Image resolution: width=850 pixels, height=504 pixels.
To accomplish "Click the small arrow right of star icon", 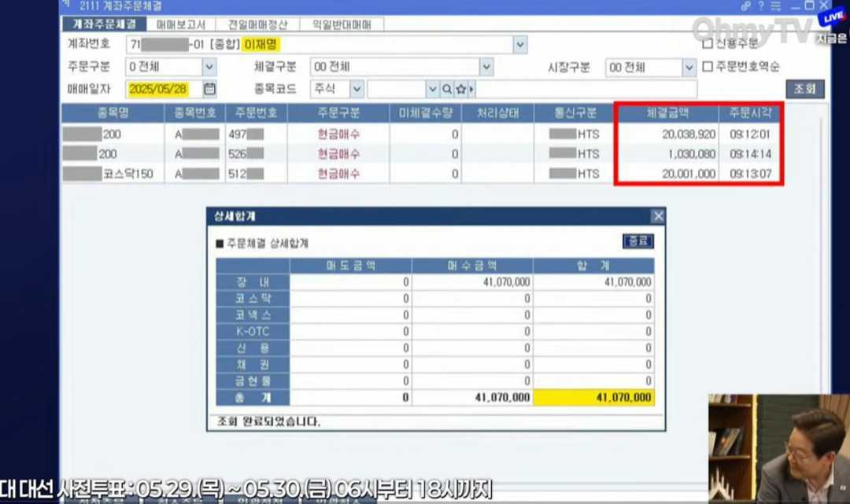I will pos(471,89).
